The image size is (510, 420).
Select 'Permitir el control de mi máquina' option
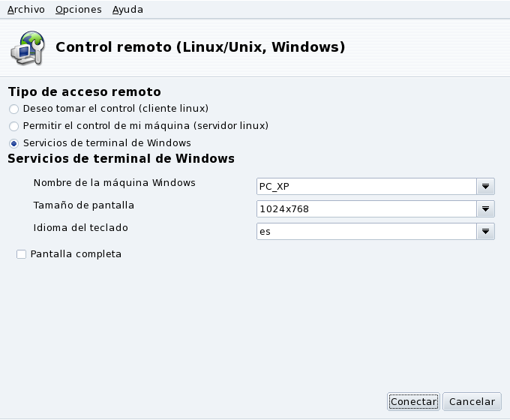[13, 126]
